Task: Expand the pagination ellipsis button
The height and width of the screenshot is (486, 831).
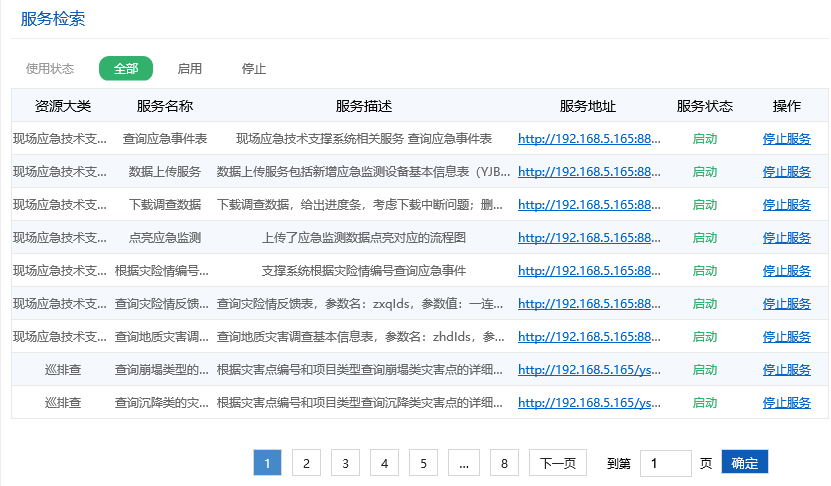Action: coord(464,463)
